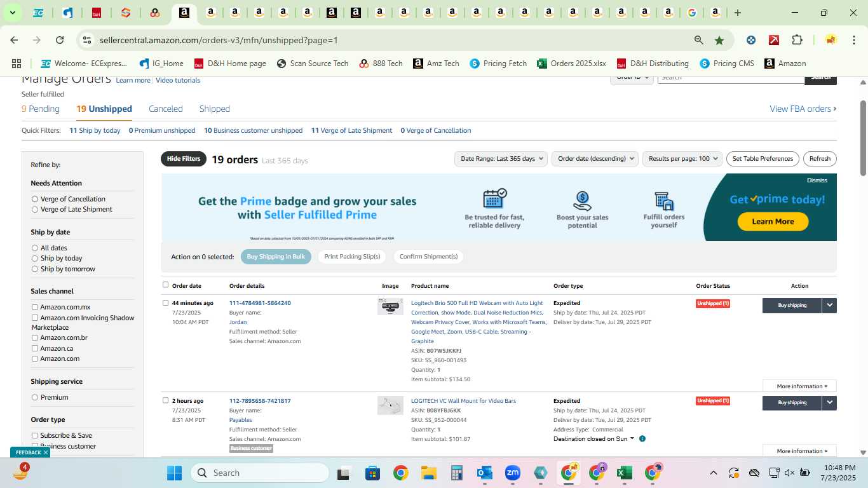
Task: Open Excel from the taskbar
Action: coord(624,473)
